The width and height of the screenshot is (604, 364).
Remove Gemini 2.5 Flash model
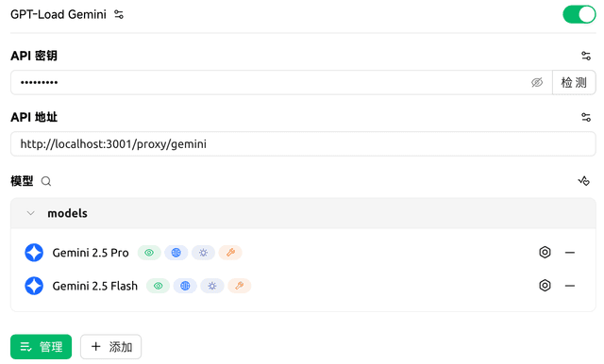click(x=570, y=286)
